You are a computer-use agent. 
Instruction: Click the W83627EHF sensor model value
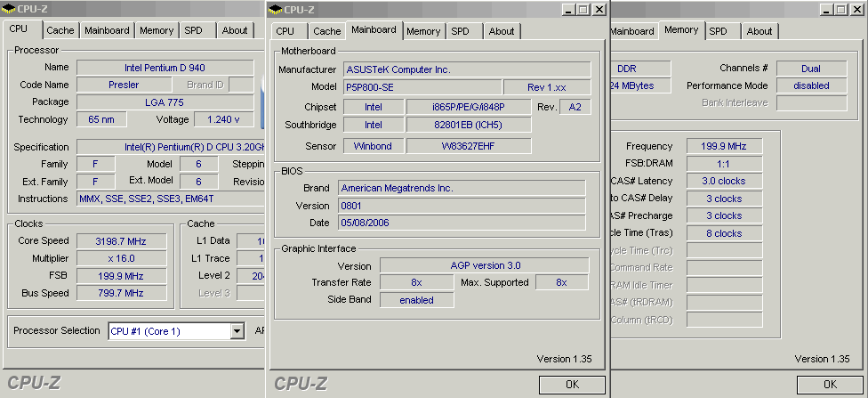[469, 146]
